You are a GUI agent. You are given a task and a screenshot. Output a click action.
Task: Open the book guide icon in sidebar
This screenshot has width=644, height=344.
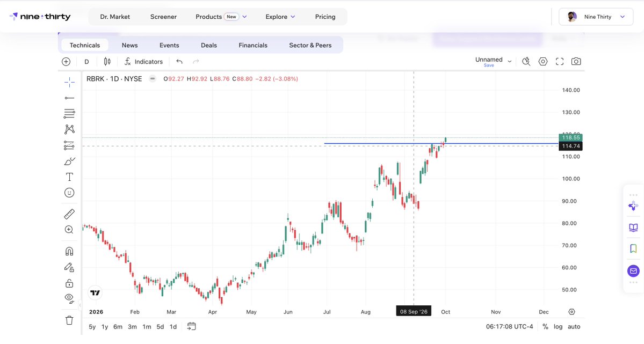click(633, 228)
